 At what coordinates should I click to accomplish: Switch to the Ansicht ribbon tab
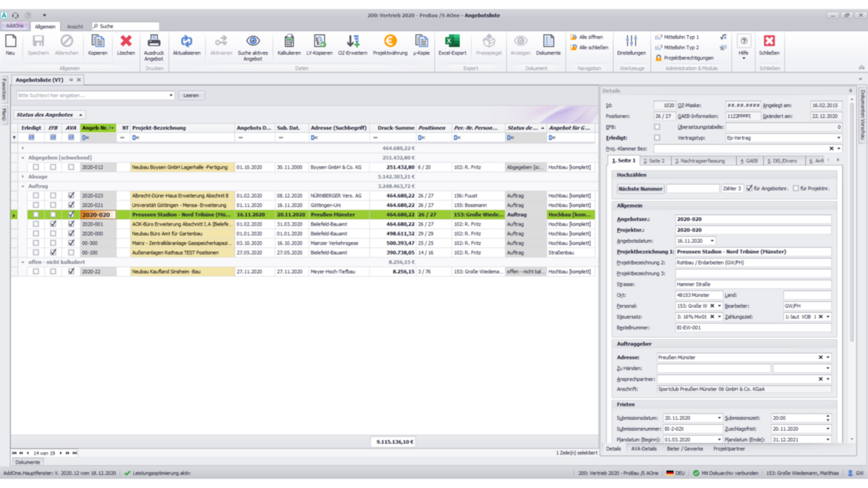click(75, 27)
